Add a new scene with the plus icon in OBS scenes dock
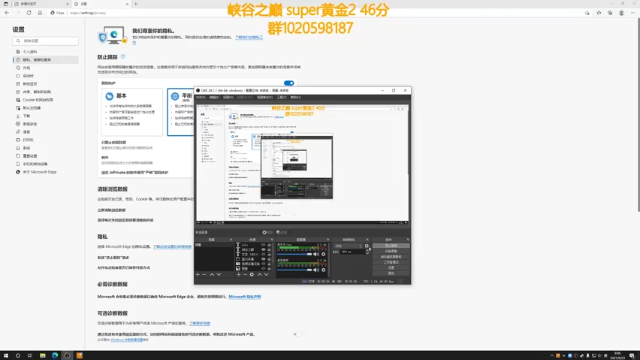The width and height of the screenshot is (640, 360). [x=198, y=275]
